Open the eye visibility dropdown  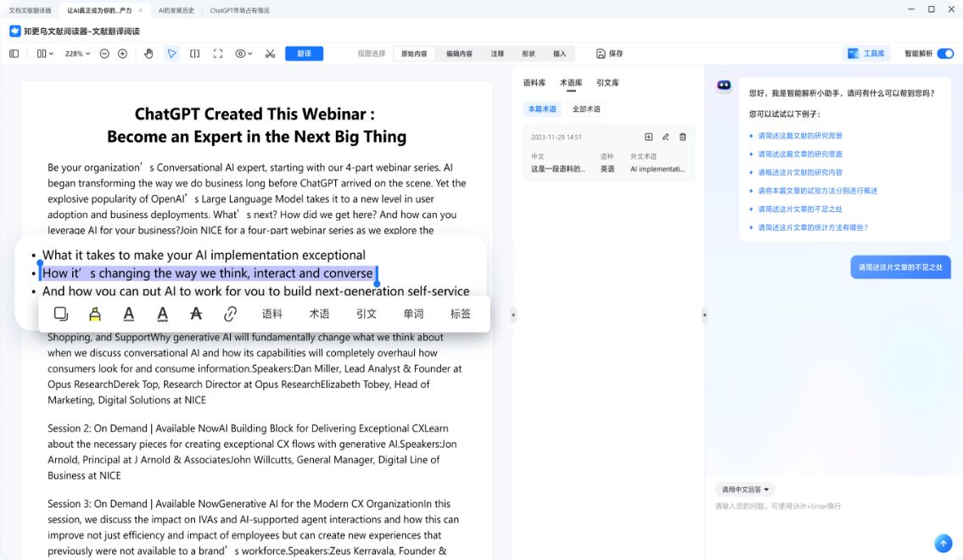pyautogui.click(x=244, y=54)
